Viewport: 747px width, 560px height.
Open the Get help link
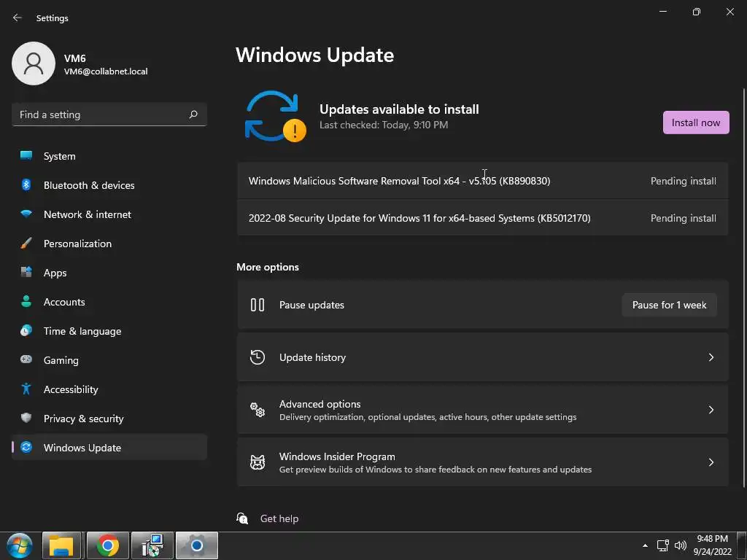(279, 518)
